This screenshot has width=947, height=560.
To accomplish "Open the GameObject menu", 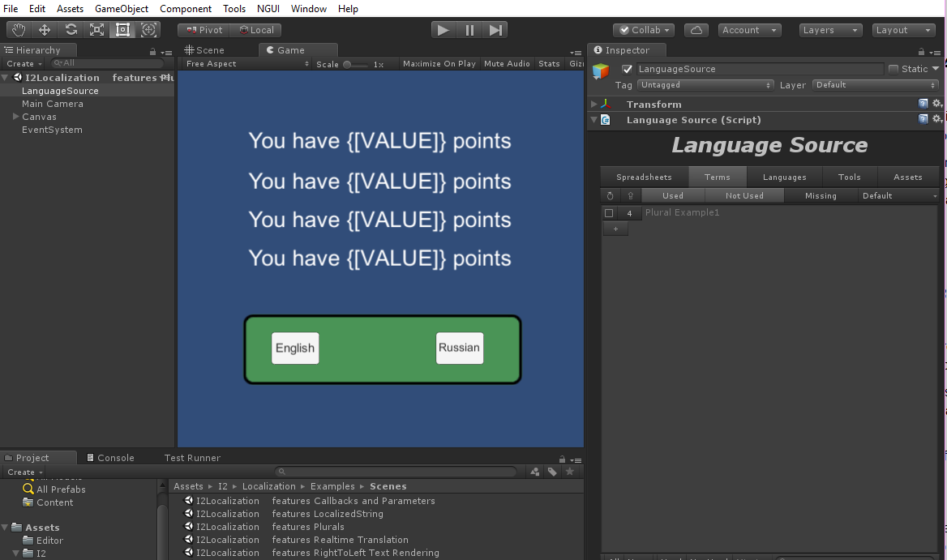I will point(122,9).
